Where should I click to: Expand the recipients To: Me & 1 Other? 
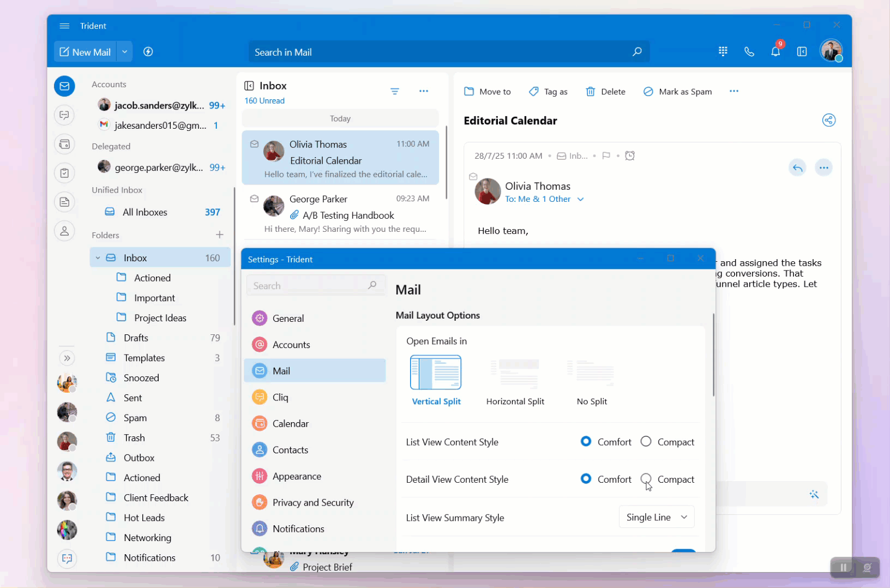click(x=581, y=199)
